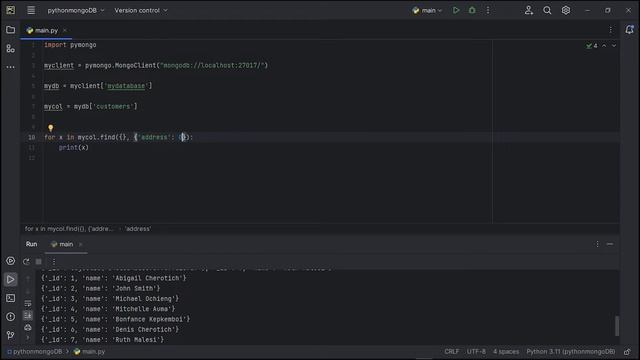This screenshot has width=640, height=360.
Task: Use down stack trace arrow in console
Action: pos(28,291)
